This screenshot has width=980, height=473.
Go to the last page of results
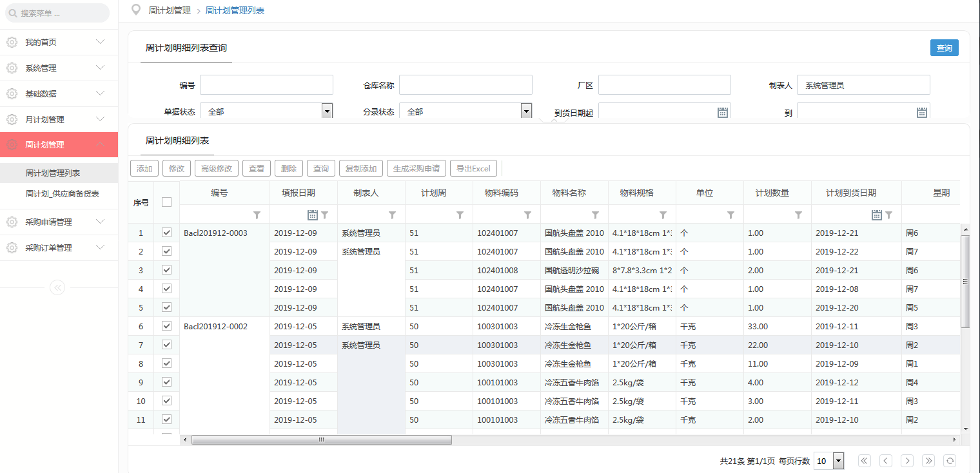[928, 461]
